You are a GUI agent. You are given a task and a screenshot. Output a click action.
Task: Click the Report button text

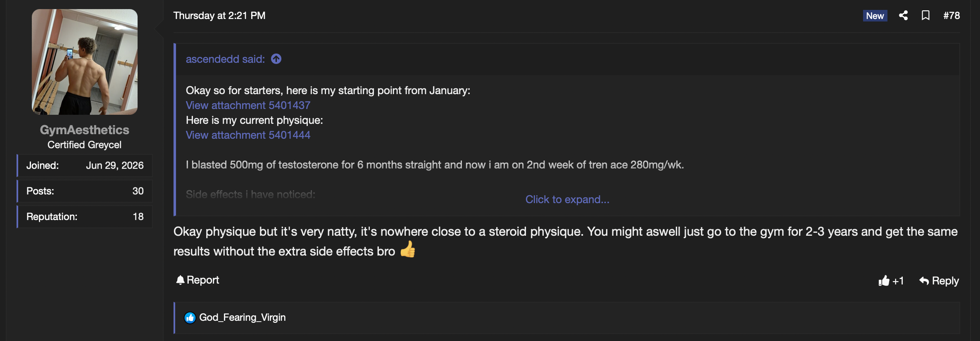[x=203, y=280]
